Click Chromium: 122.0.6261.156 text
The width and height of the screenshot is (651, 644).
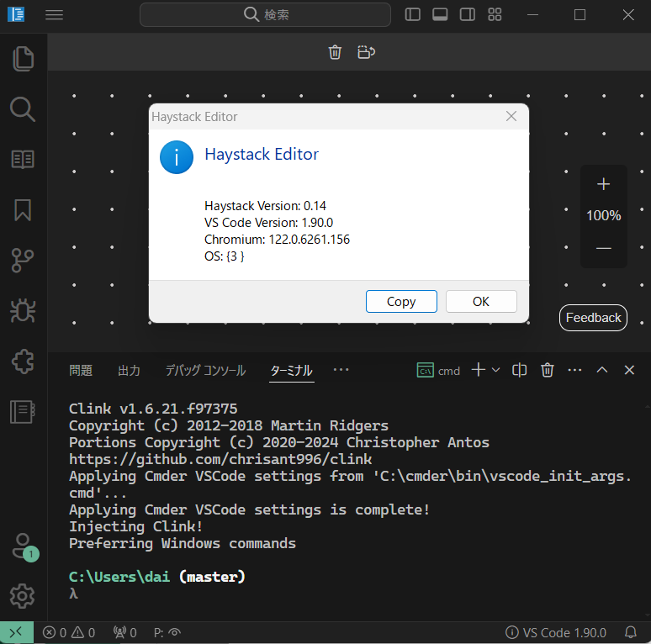pos(277,240)
